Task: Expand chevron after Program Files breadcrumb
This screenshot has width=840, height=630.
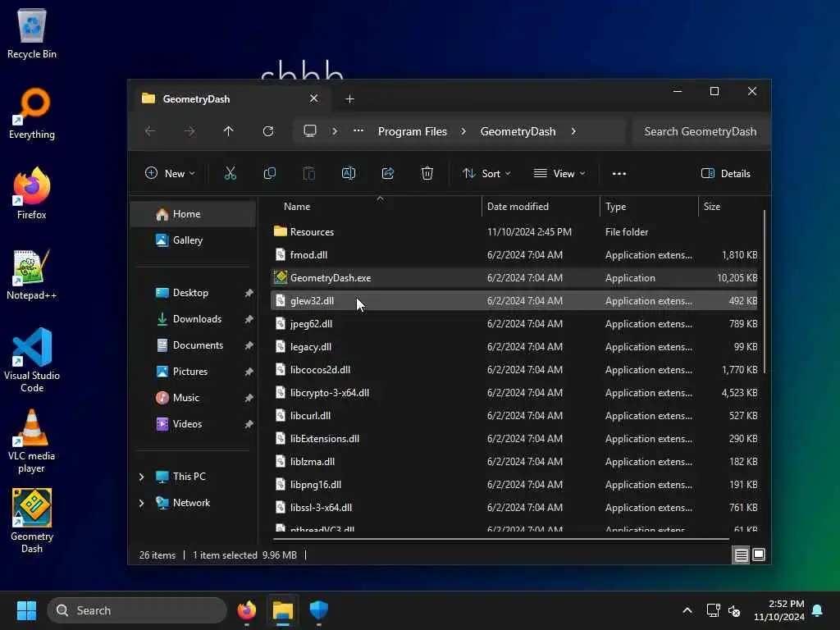Action: [463, 131]
